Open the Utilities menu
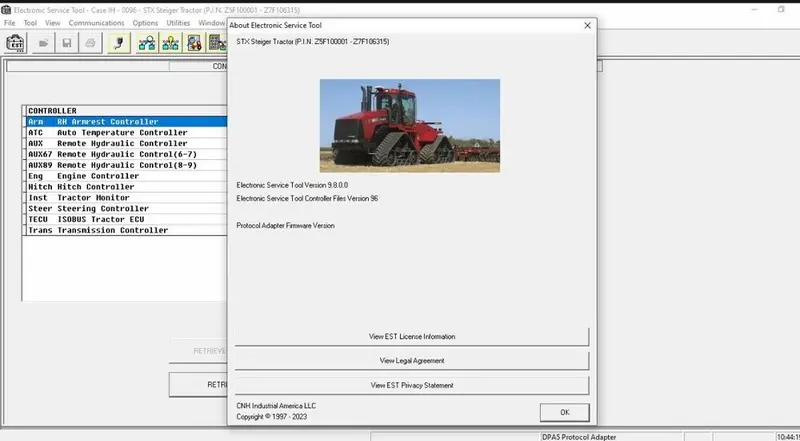This screenshot has height=441, width=800. pos(178,23)
